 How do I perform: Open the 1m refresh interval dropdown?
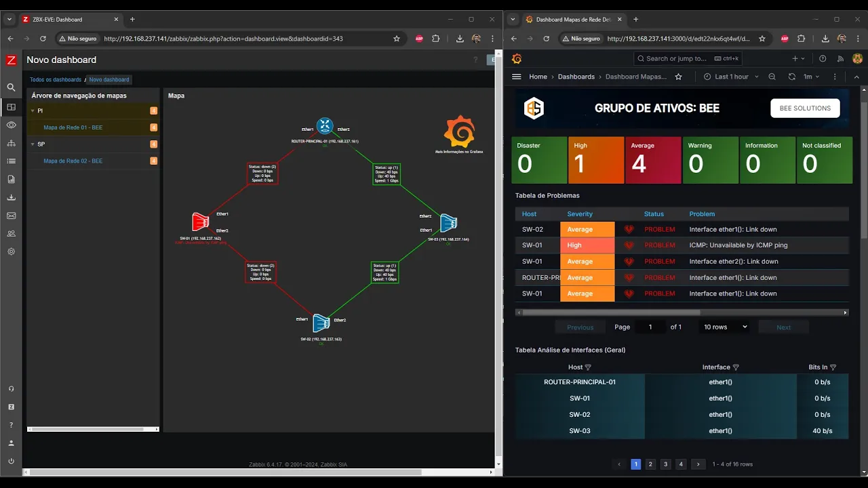click(x=812, y=77)
